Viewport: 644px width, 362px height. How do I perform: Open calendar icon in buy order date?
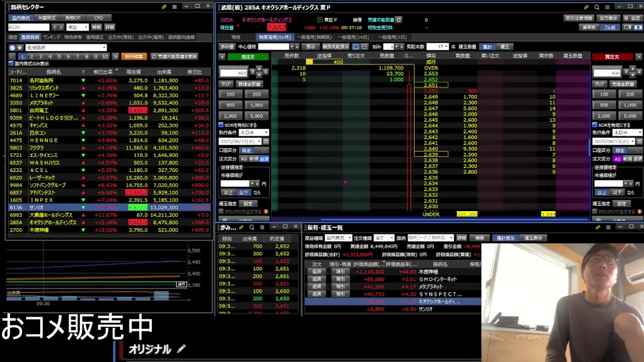coord(640,142)
